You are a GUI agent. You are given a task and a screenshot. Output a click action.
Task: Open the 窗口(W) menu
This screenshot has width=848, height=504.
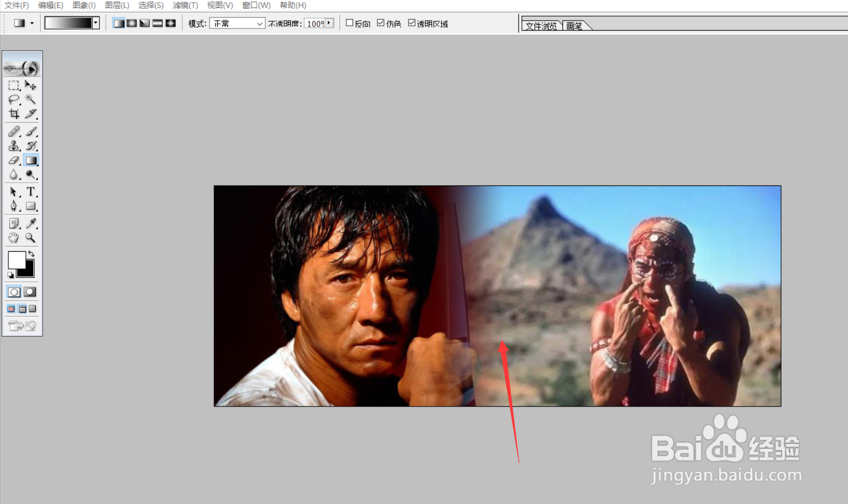pyautogui.click(x=256, y=5)
